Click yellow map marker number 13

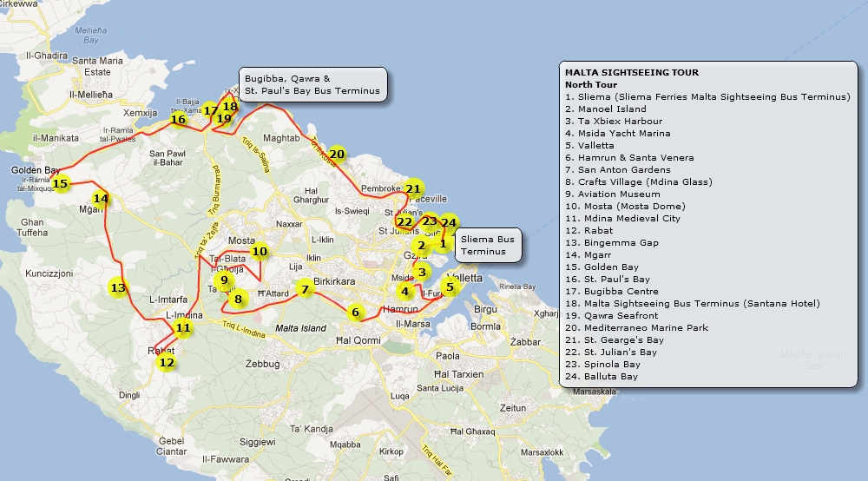click(x=118, y=288)
